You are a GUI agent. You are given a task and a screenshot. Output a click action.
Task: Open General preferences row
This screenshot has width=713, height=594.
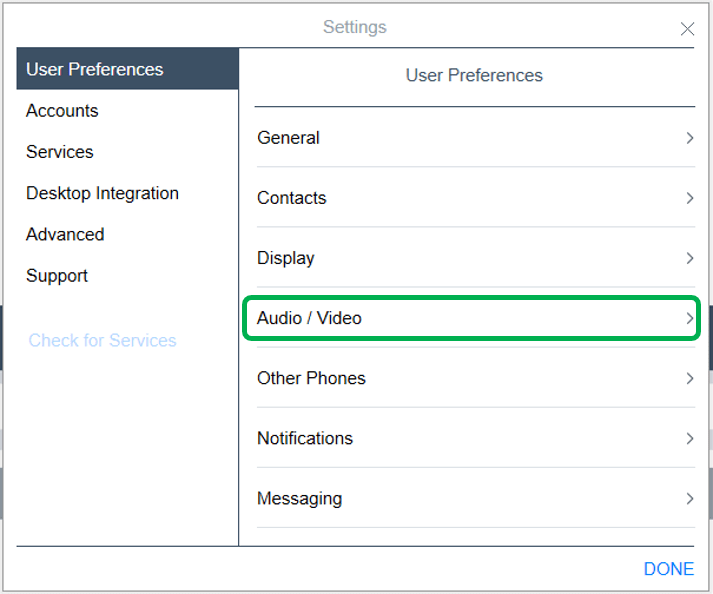289,138
